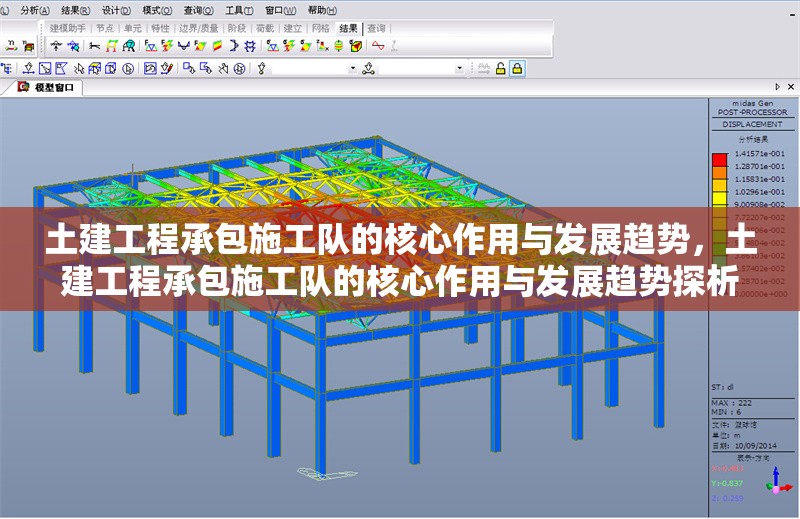Open the 结果(R) menu

click(x=76, y=10)
